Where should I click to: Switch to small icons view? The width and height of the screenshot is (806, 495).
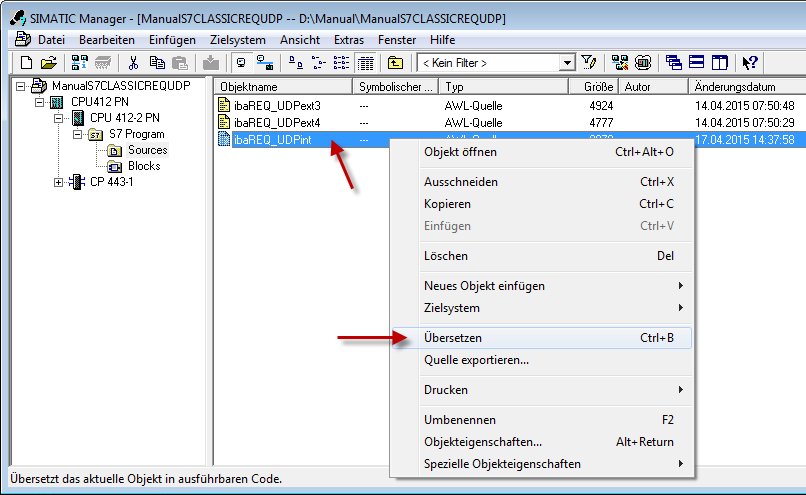[319, 63]
